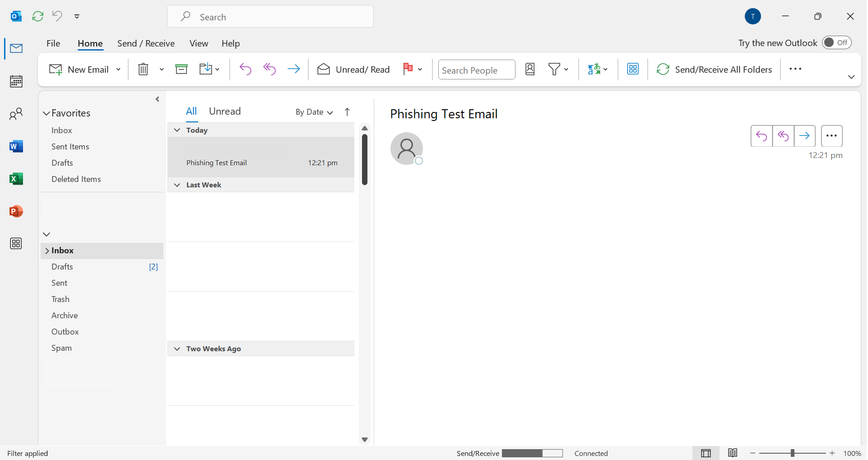Reverse sort order with up arrow
The height and width of the screenshot is (460, 868).
[x=347, y=112]
